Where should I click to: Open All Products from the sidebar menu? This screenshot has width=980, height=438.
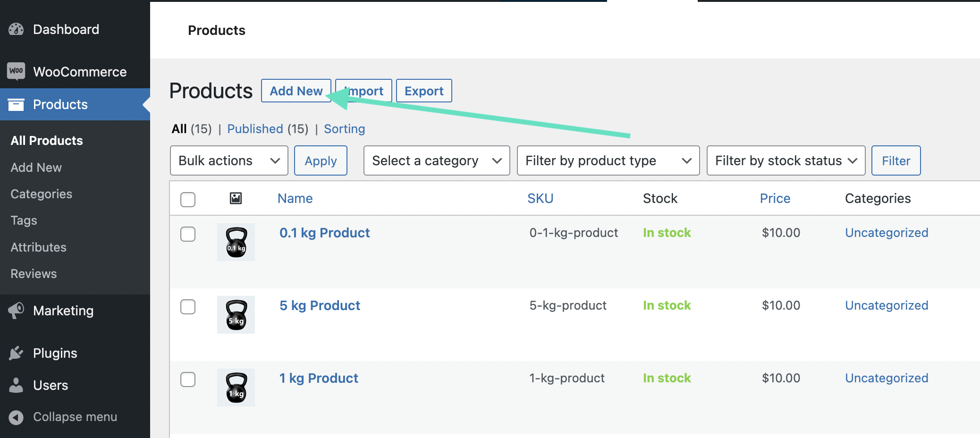click(46, 140)
